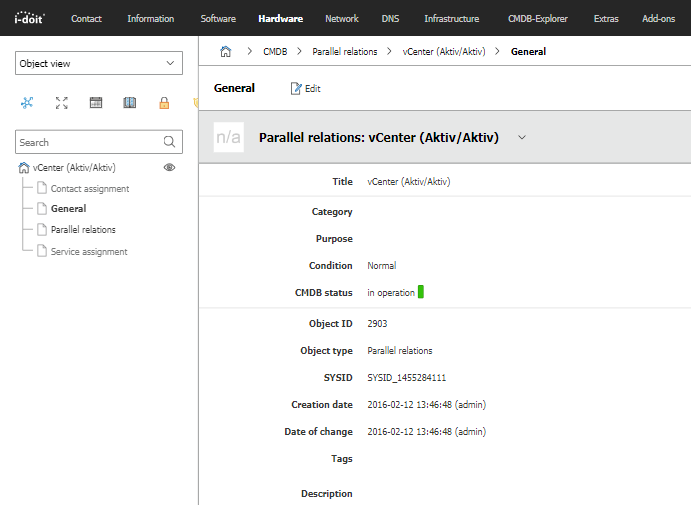
Task: Click the n/a object image thumbnail
Action: (229, 137)
